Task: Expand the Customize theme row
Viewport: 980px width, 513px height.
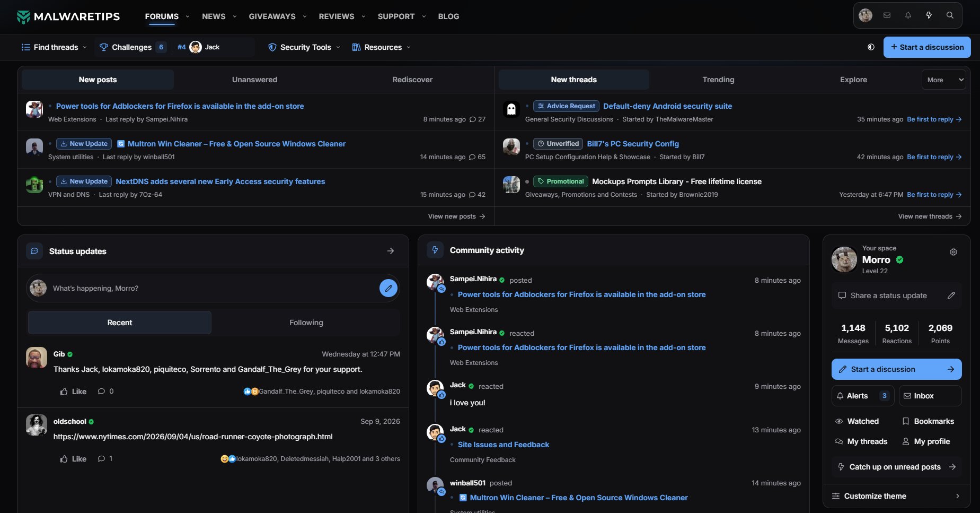Action: (x=896, y=496)
